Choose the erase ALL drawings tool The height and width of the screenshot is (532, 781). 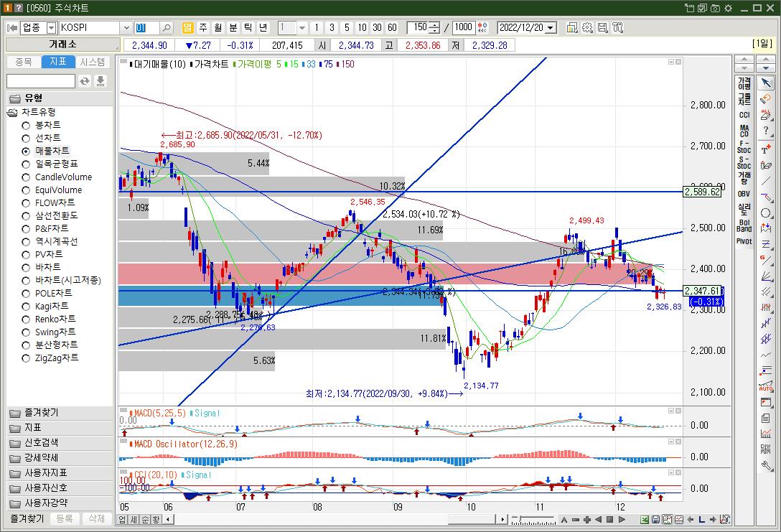pos(766,115)
